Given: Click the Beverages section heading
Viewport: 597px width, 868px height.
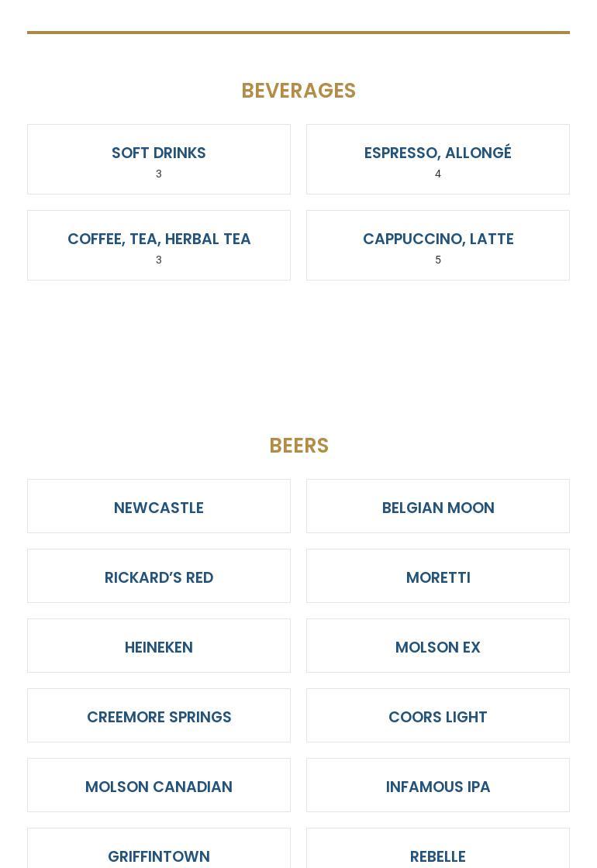Looking at the screenshot, I should [x=298, y=91].
